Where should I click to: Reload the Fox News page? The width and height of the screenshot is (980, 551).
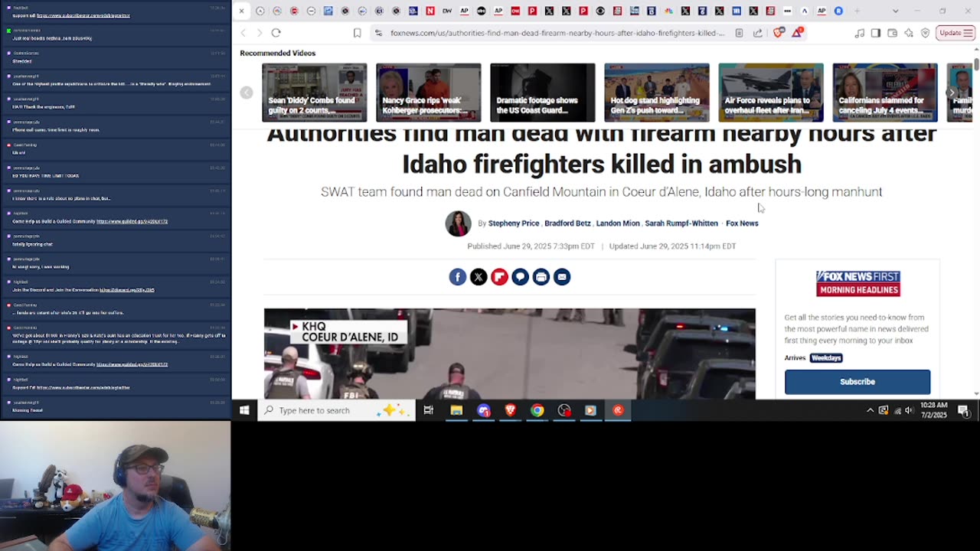[276, 33]
